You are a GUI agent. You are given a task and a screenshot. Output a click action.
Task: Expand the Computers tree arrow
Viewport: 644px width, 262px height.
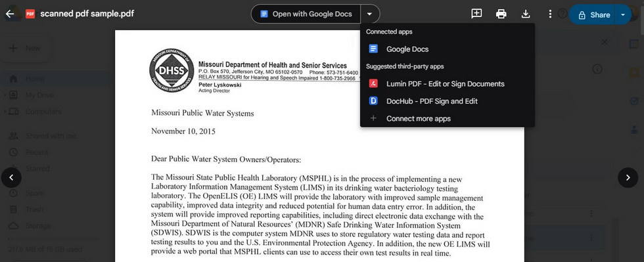(x=5, y=111)
